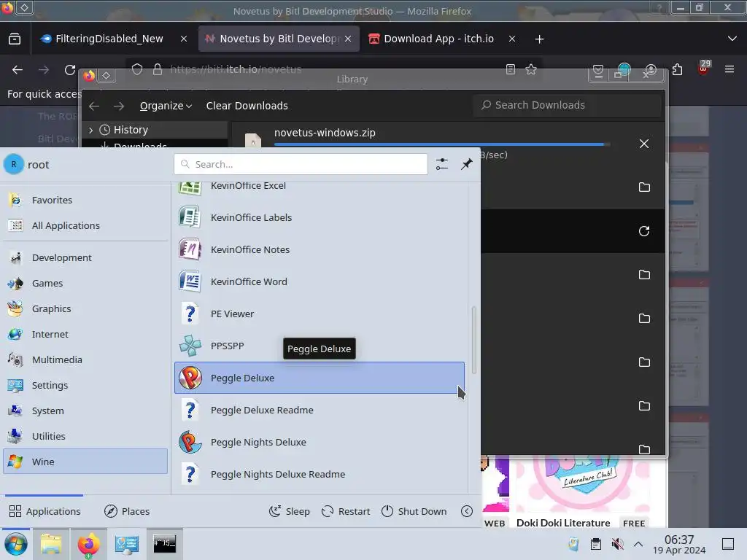
Task: Open Firefox extensions puzzle icon
Action: [x=678, y=70]
